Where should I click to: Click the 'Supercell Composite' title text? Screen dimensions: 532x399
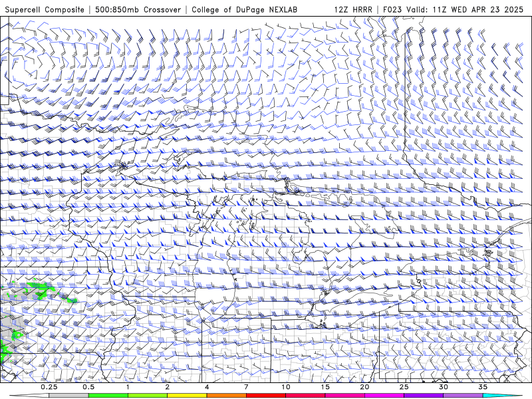(x=45, y=9)
